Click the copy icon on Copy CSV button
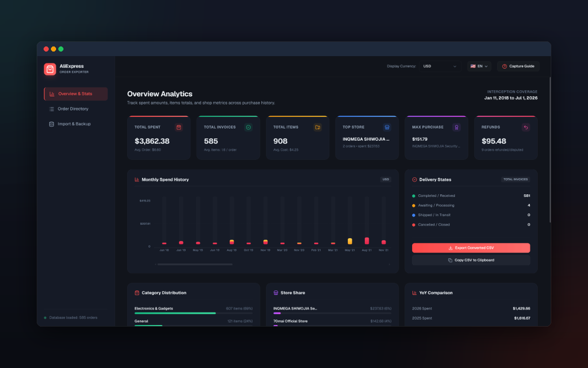The height and width of the screenshot is (368, 588). pos(450,260)
